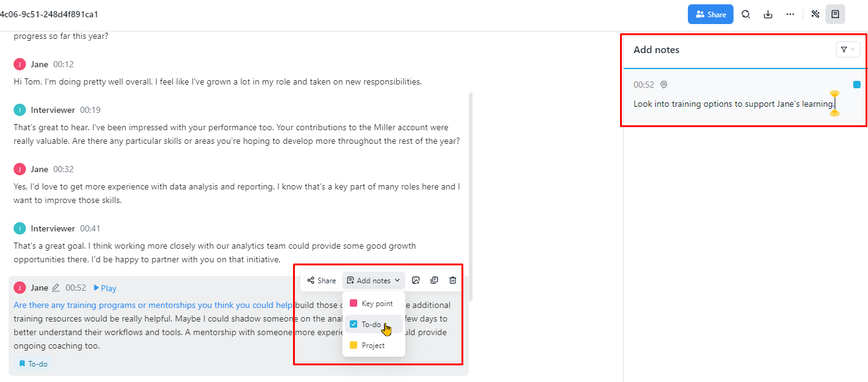Viewport: 868px width, 382px height.
Task: Play Jane's segment at 00:52
Action: coord(105,288)
